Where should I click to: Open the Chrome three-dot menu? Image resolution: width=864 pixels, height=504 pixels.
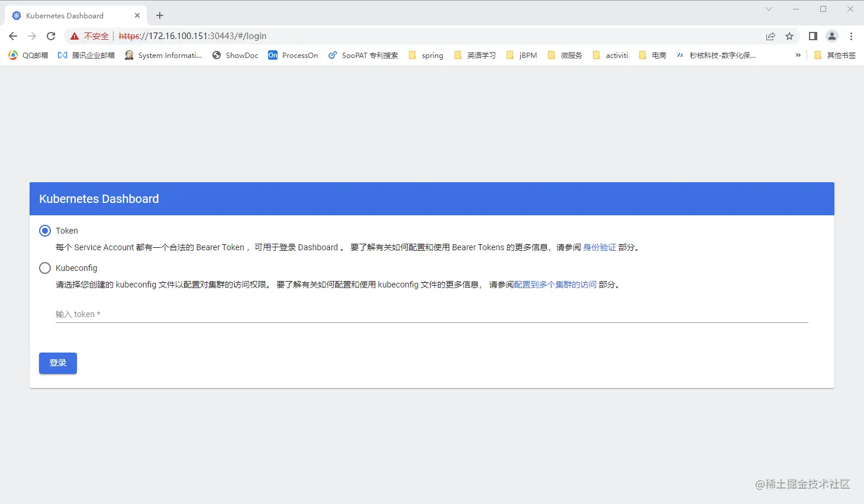[x=851, y=36]
